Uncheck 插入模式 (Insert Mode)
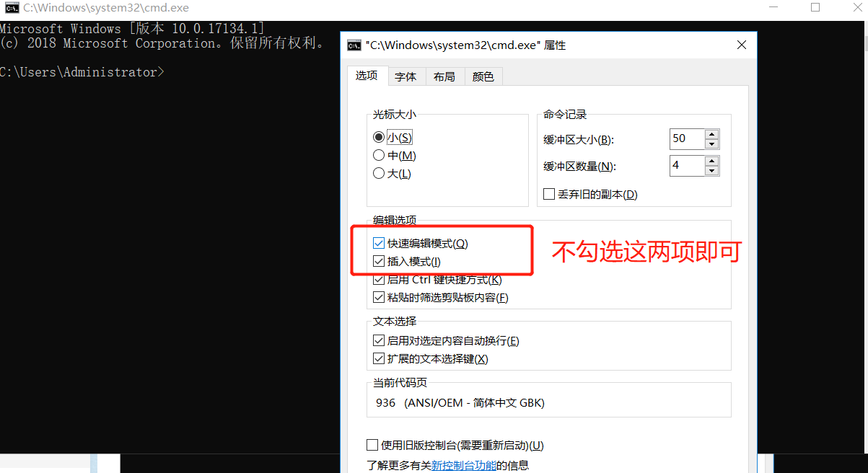This screenshot has height=473, width=868. (x=379, y=261)
